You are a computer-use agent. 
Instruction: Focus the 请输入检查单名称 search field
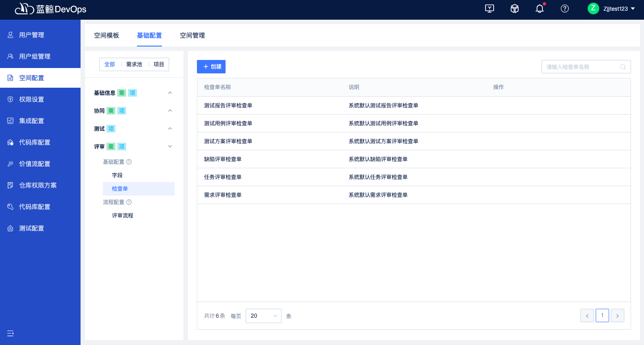click(586, 67)
